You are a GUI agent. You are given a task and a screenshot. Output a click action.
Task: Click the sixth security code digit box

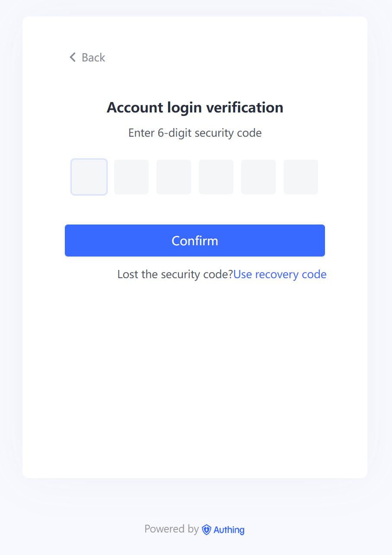[x=301, y=177]
